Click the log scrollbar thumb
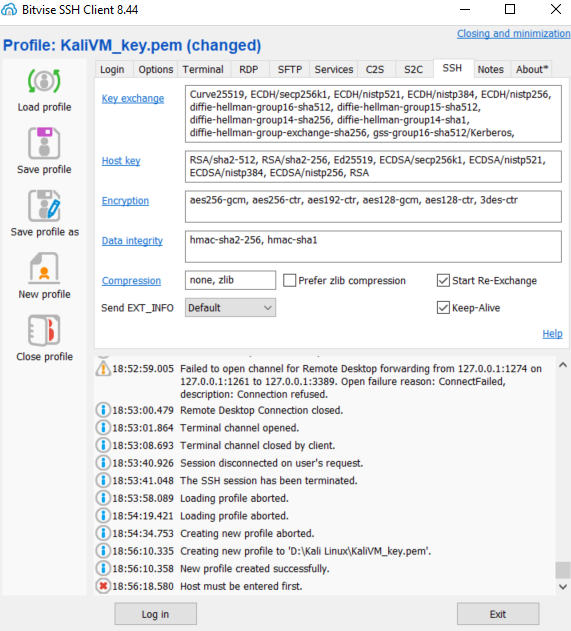This screenshot has width=571, height=631. tap(563, 570)
